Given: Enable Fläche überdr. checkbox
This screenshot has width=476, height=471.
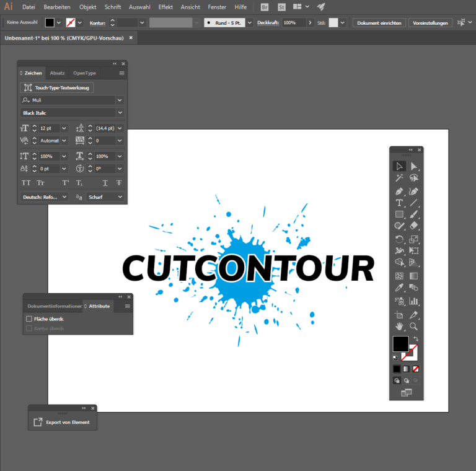Looking at the screenshot, I should click(x=29, y=319).
